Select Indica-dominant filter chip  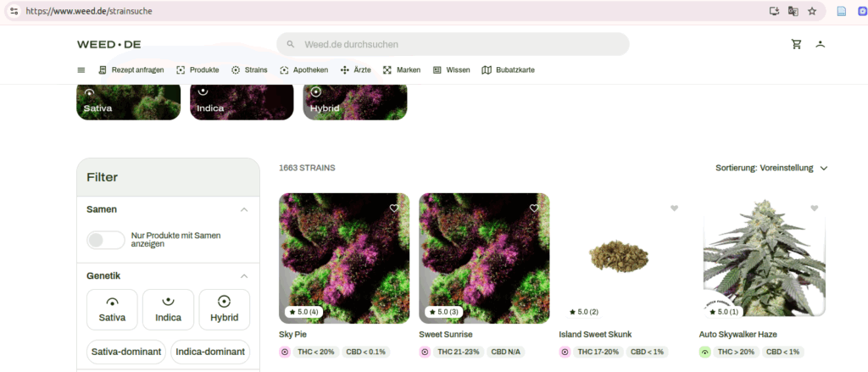[210, 352]
